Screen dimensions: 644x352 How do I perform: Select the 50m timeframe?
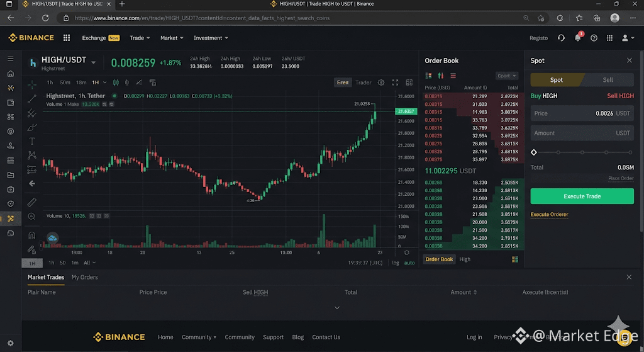tap(65, 82)
